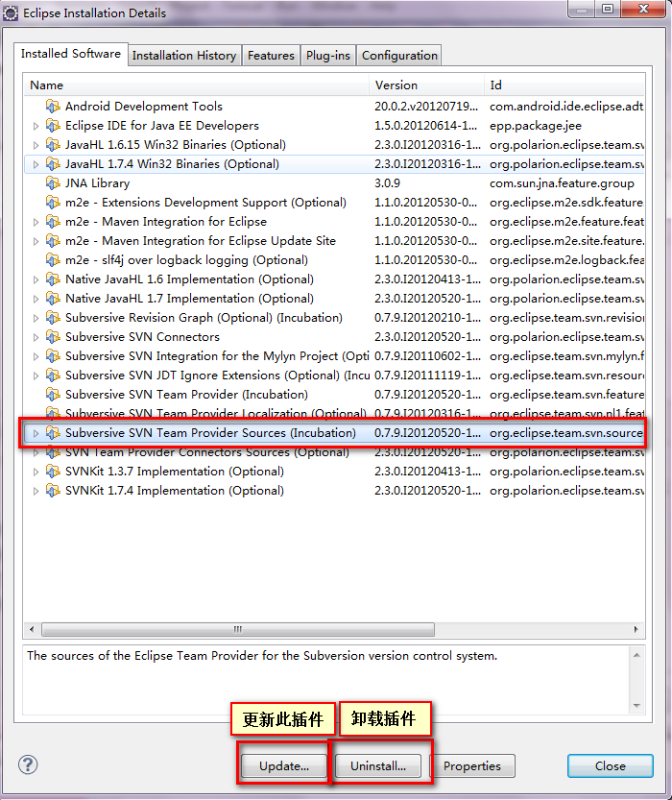Viewport: 672px width, 800px height.
Task: Select com.android.ide.eclipse.adt Id cell
Action: point(566,106)
